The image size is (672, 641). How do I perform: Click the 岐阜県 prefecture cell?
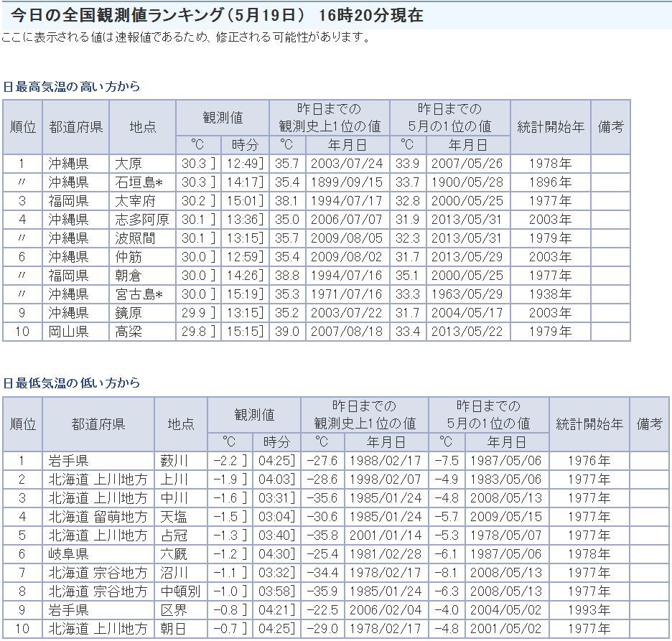click(x=69, y=554)
